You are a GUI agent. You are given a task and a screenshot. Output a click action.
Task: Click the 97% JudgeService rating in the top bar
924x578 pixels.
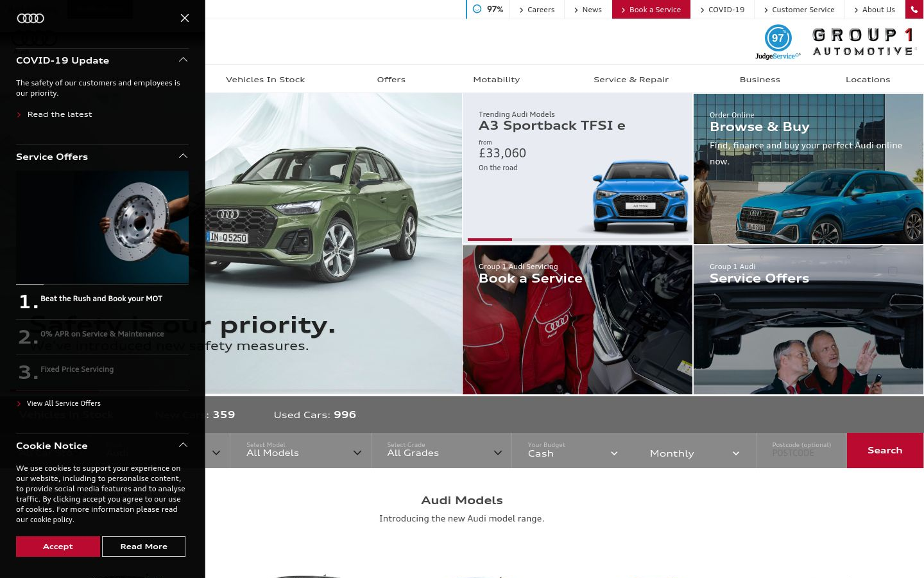(x=488, y=10)
